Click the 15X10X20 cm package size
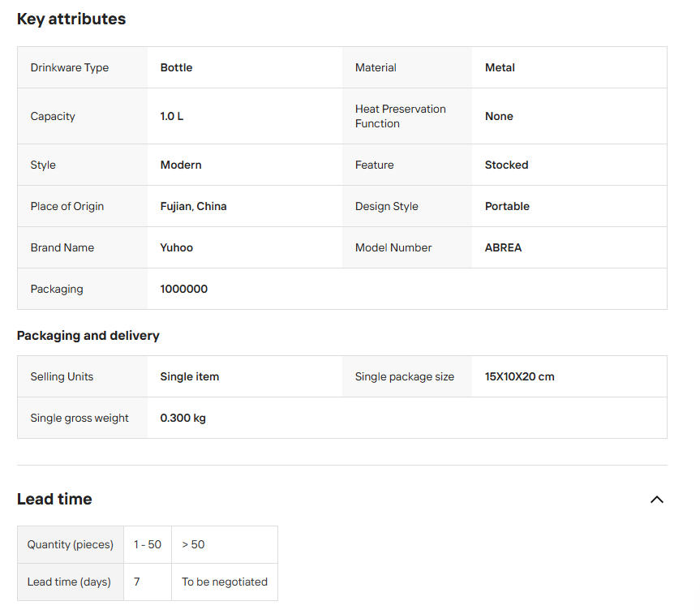Screen dimensions: 700x614 point(519,377)
